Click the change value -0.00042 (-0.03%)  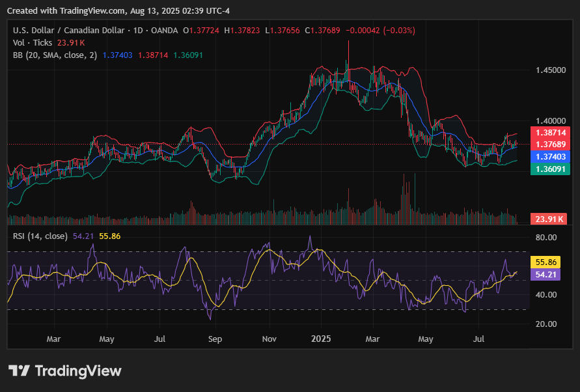[x=380, y=31]
